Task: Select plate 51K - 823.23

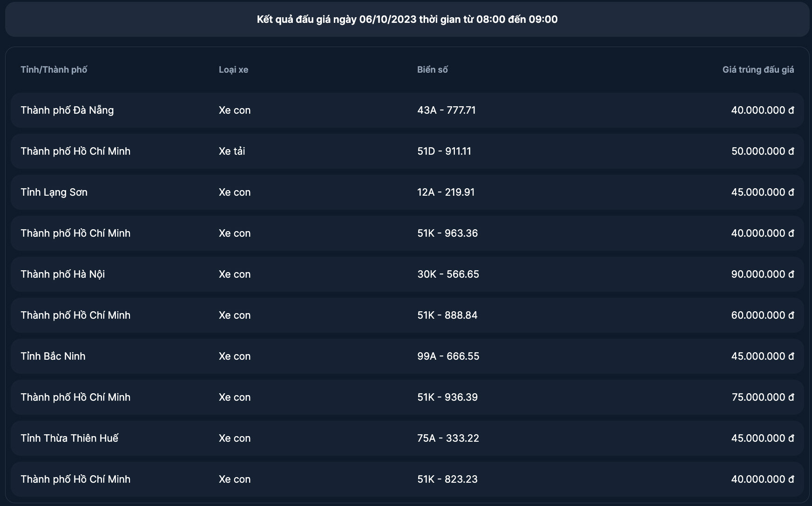Action: 447,479
